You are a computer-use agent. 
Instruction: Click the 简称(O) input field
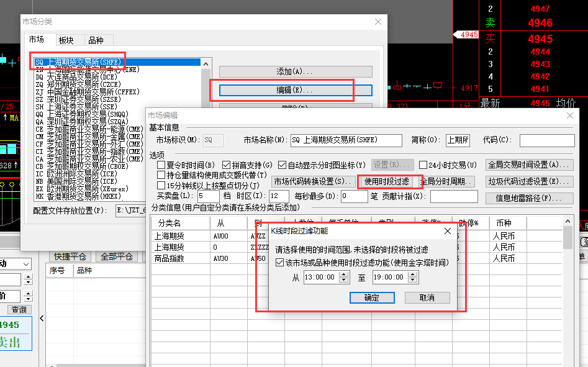(458, 140)
